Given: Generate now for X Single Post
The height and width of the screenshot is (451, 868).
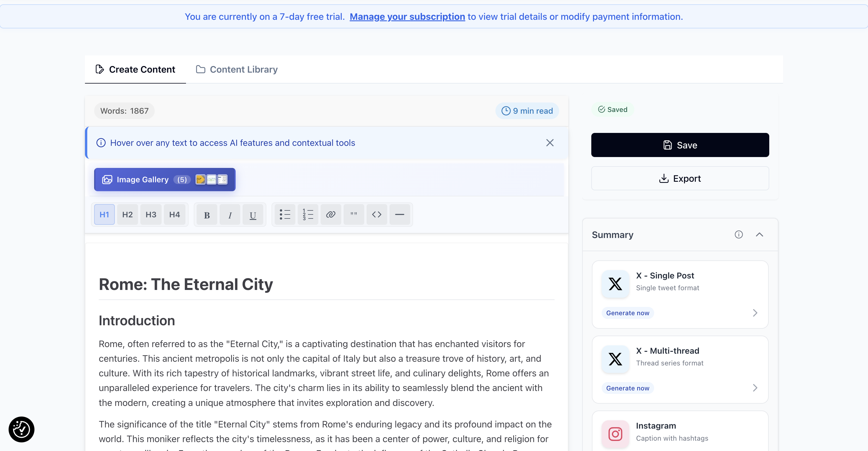Looking at the screenshot, I should pyautogui.click(x=628, y=313).
